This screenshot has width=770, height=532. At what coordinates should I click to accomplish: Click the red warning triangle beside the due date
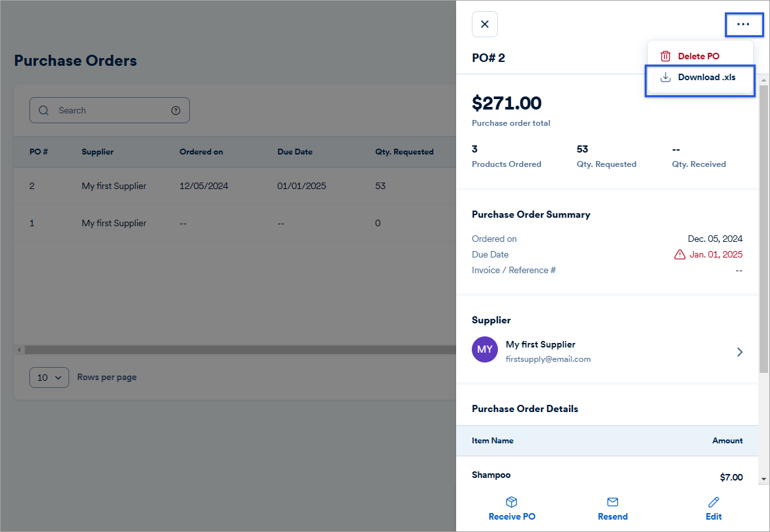(x=679, y=254)
